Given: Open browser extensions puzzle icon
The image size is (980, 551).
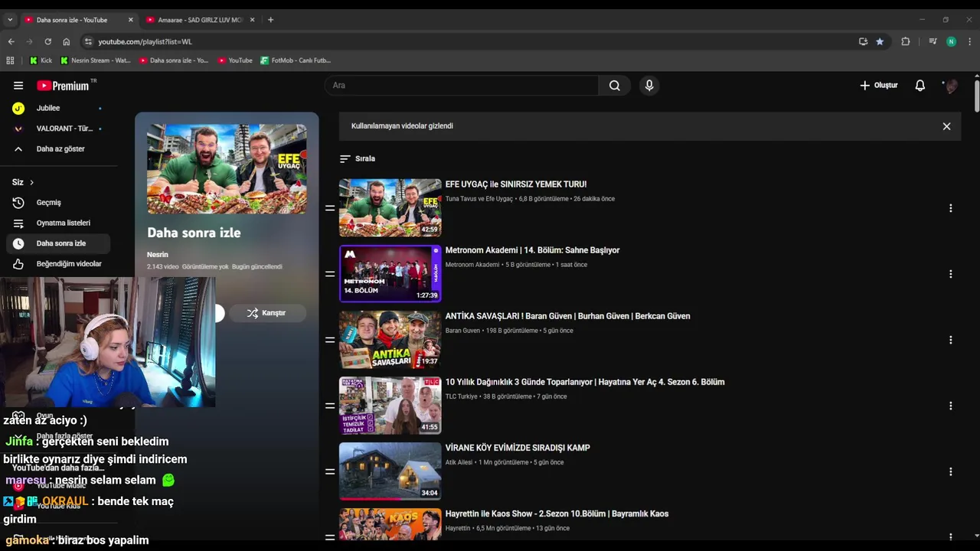Looking at the screenshot, I should (906, 41).
